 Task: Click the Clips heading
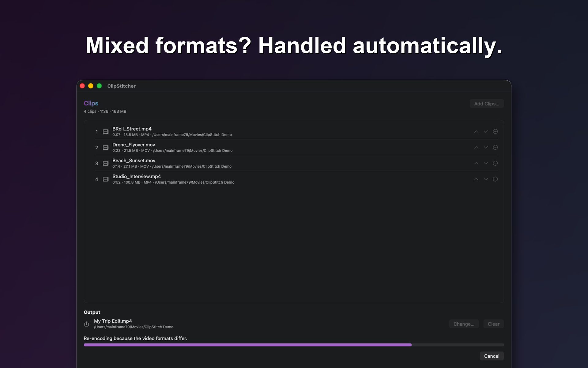[91, 103]
